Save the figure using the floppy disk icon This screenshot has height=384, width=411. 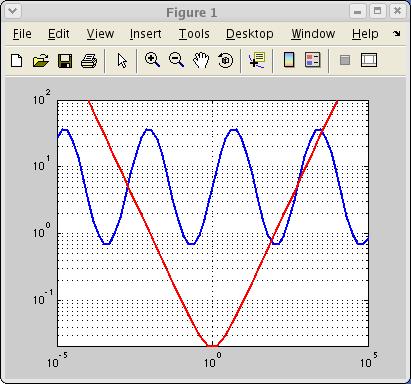tap(65, 61)
